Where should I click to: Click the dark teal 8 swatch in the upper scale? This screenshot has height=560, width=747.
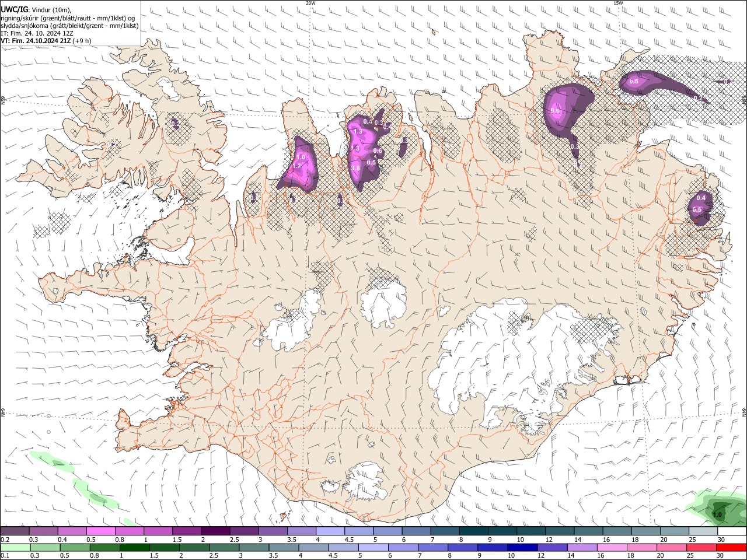click(x=474, y=531)
